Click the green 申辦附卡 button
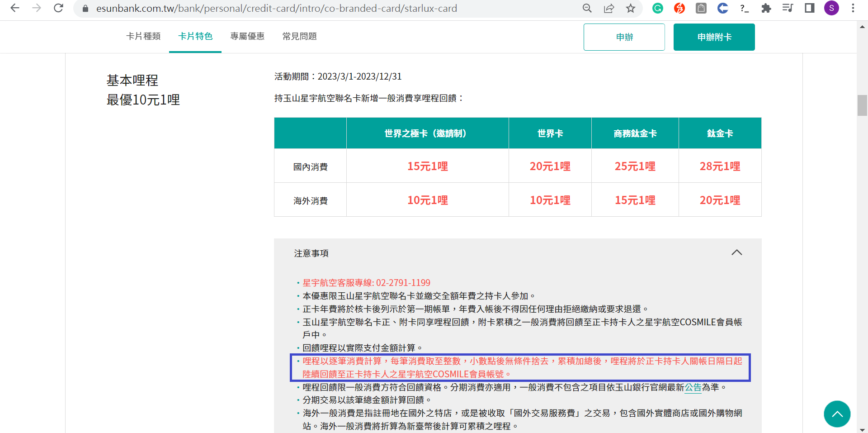 pyautogui.click(x=714, y=37)
